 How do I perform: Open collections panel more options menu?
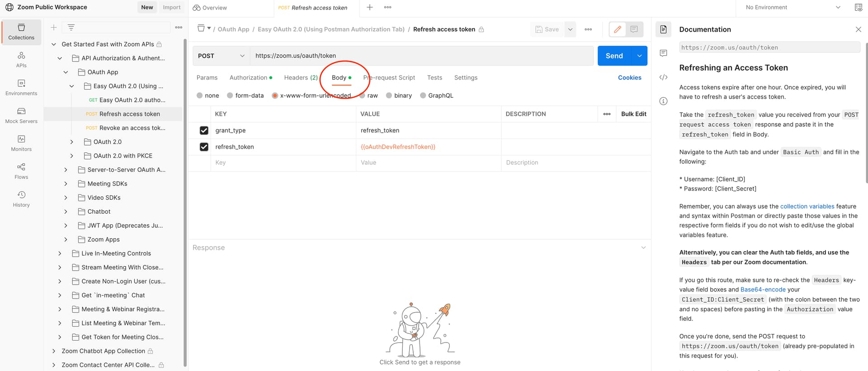(179, 28)
